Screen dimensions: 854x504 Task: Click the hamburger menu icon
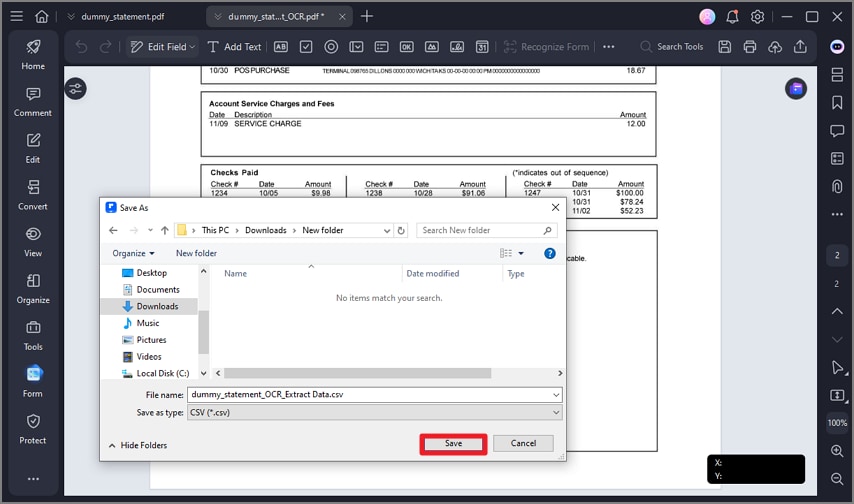pyautogui.click(x=17, y=16)
